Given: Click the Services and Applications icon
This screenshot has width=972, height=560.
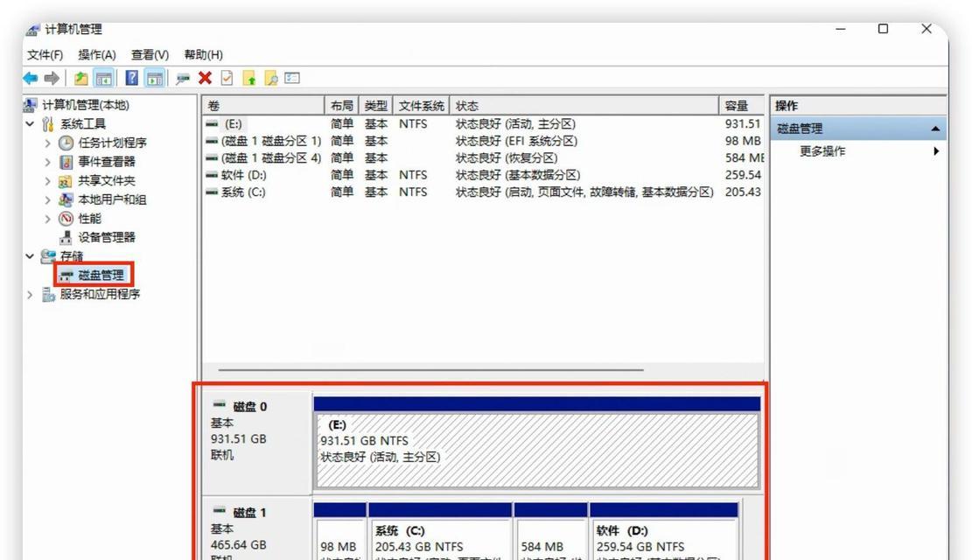Looking at the screenshot, I should (48, 295).
